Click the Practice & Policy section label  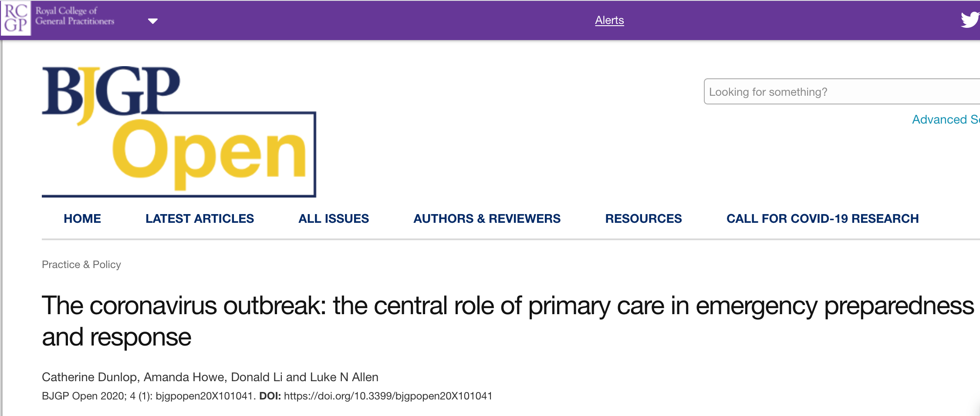(81, 265)
